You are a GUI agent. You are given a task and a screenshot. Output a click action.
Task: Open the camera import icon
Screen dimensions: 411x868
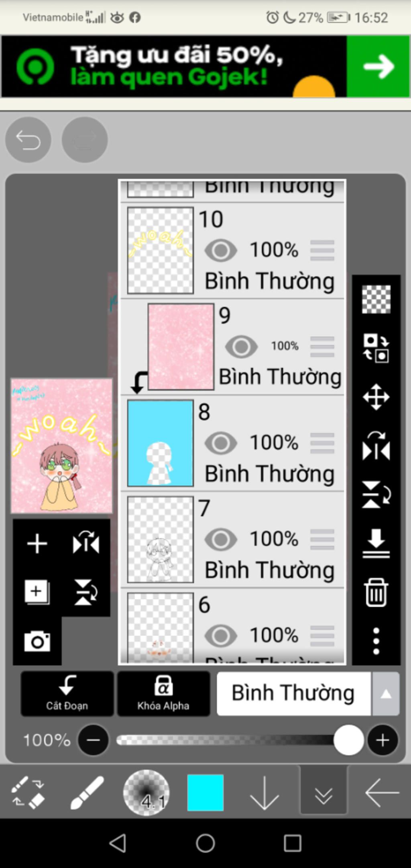pos(37,641)
